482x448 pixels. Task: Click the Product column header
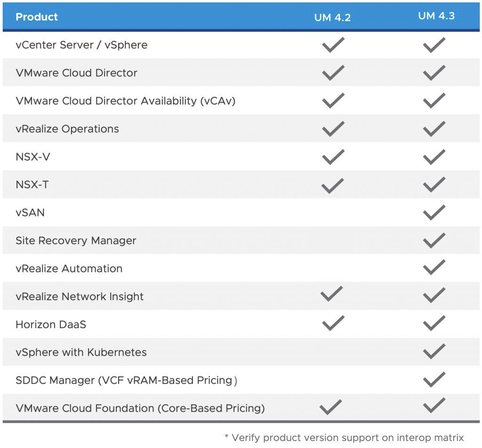point(37,17)
